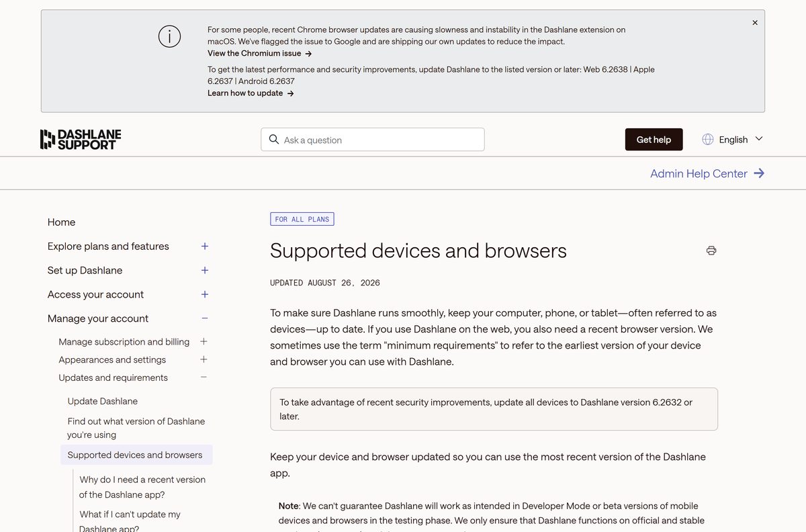Click the FOR ALL PLANS tag
Image resolution: width=806 pixels, height=532 pixels.
coord(302,219)
